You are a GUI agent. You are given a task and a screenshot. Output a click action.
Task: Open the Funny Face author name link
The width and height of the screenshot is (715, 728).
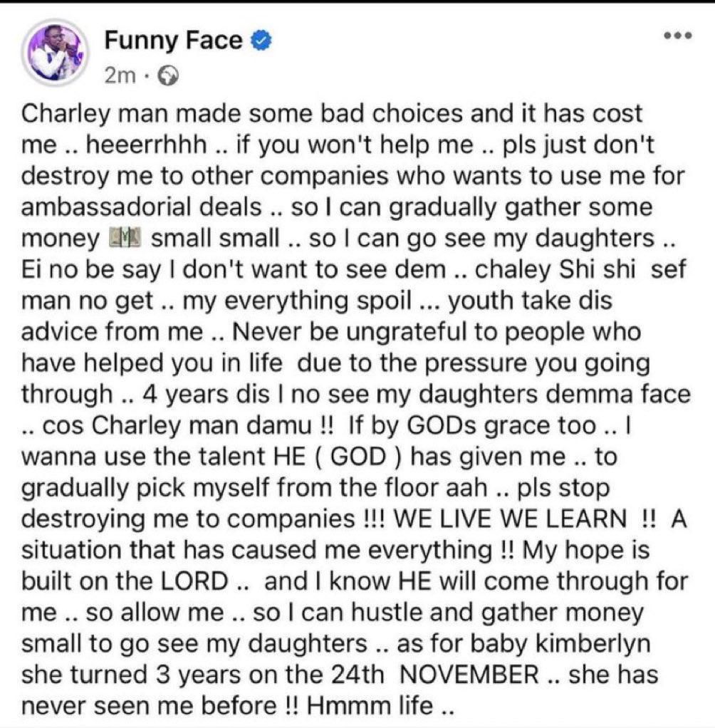[x=173, y=41]
